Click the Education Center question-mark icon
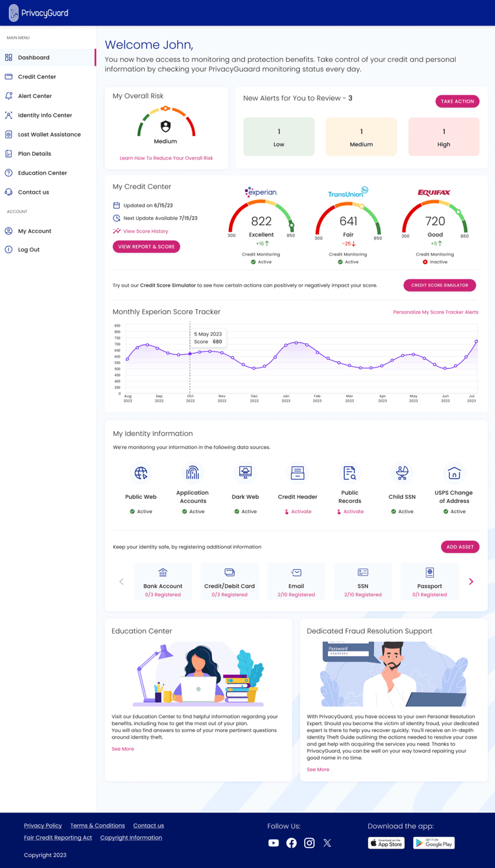This screenshot has height=868, width=495. coord(8,173)
